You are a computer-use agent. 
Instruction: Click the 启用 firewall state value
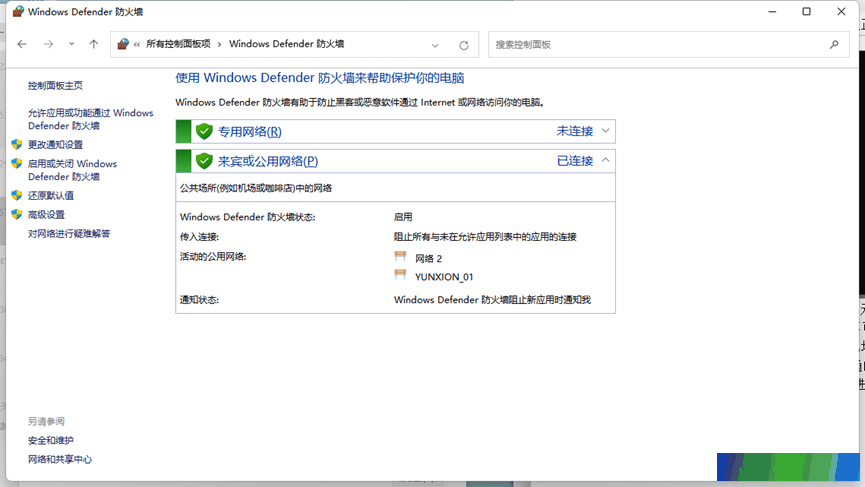pos(403,217)
